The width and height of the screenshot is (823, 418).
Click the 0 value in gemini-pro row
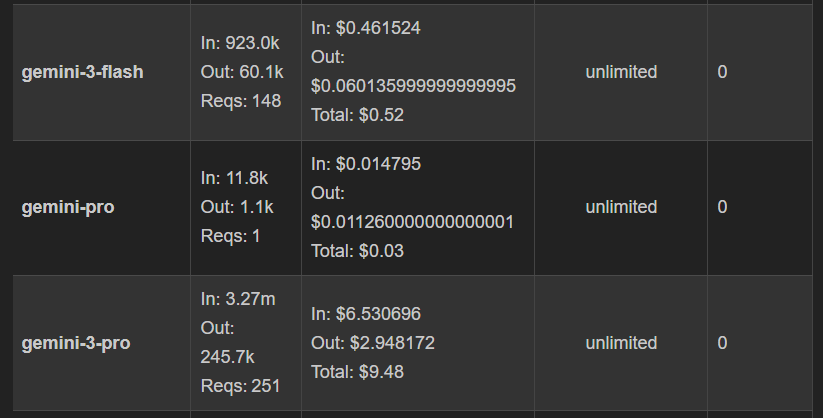723,207
